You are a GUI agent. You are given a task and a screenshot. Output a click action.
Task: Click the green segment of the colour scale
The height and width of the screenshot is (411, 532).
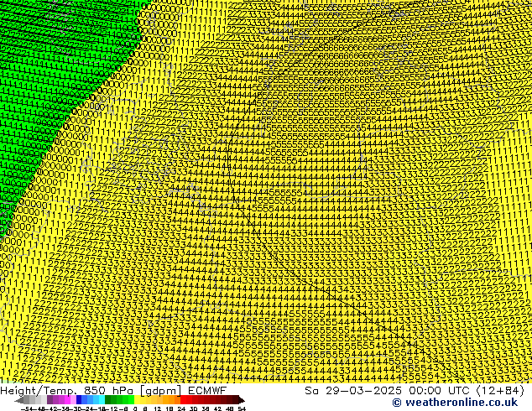pos(119,399)
